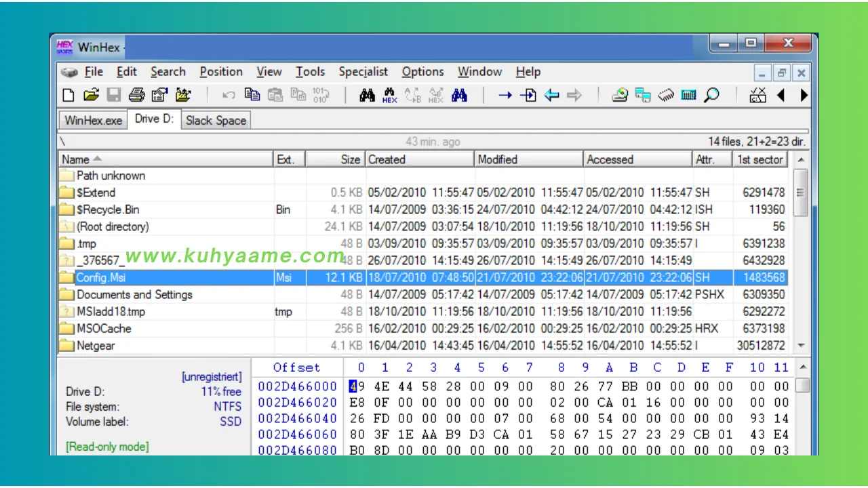The width and height of the screenshot is (868, 488).
Task: Open the Position menu
Action: click(221, 72)
